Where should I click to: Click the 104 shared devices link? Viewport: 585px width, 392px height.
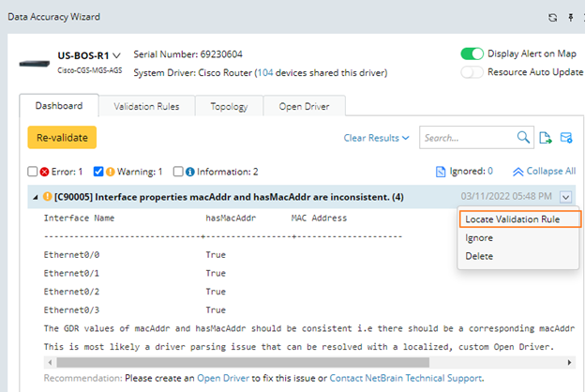(x=265, y=73)
